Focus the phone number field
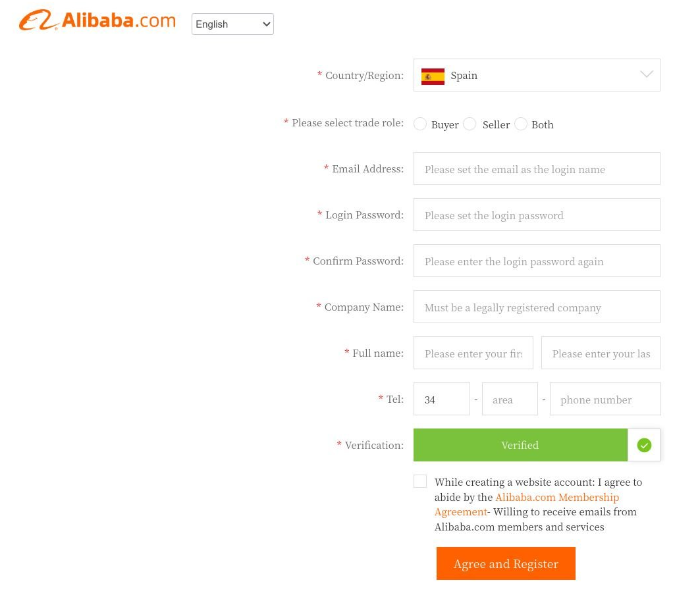 pyautogui.click(x=605, y=400)
